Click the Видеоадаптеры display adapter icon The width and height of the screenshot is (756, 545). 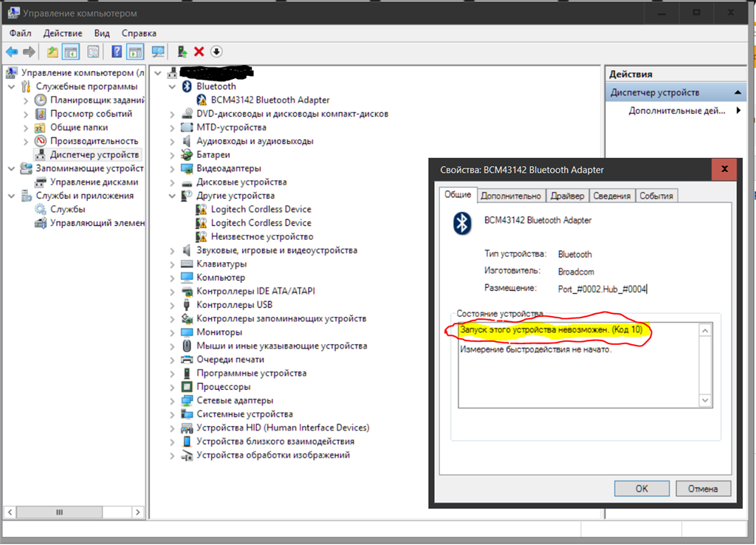tap(187, 168)
